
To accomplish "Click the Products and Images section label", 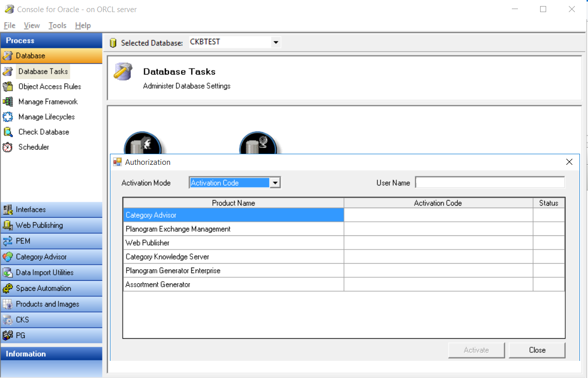I will [47, 304].
